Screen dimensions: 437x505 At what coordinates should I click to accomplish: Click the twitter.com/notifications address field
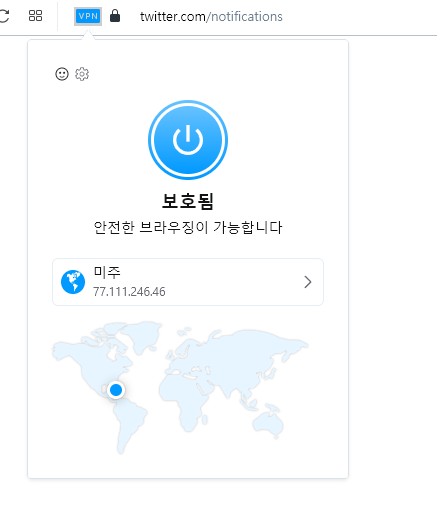pyautogui.click(x=211, y=16)
